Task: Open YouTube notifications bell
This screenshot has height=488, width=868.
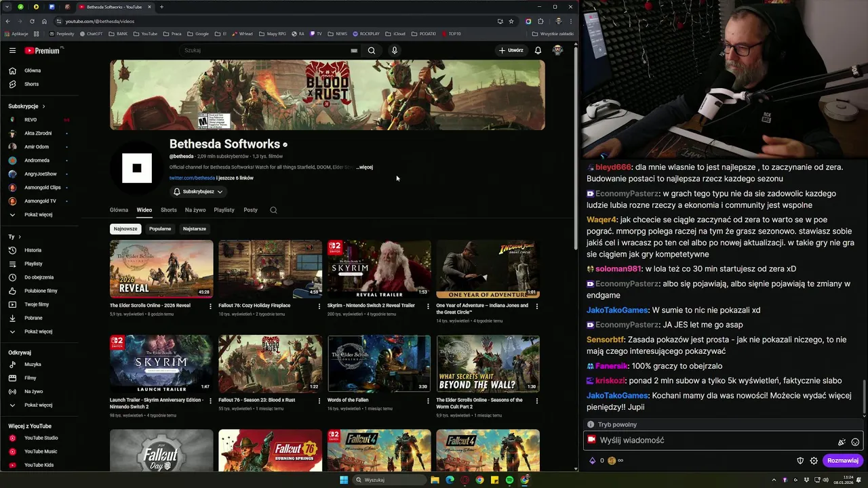Action: pos(538,50)
